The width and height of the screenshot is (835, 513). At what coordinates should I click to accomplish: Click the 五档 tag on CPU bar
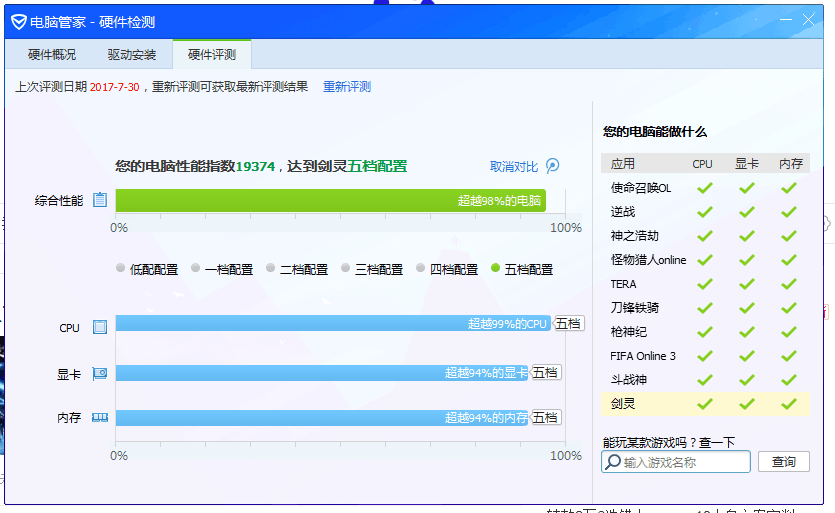(568, 323)
